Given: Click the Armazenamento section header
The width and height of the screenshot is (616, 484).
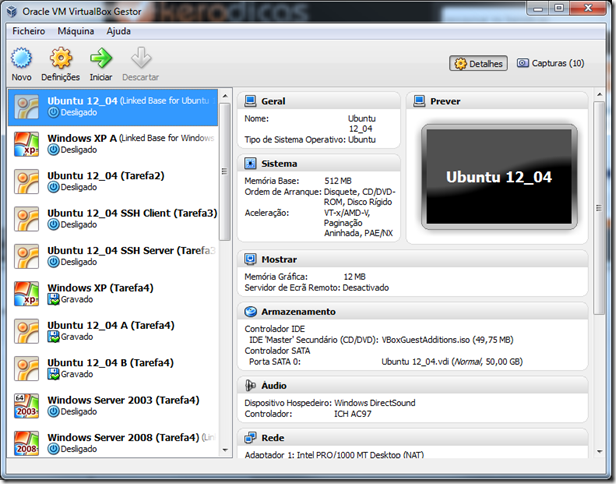Looking at the screenshot, I should (412, 312).
